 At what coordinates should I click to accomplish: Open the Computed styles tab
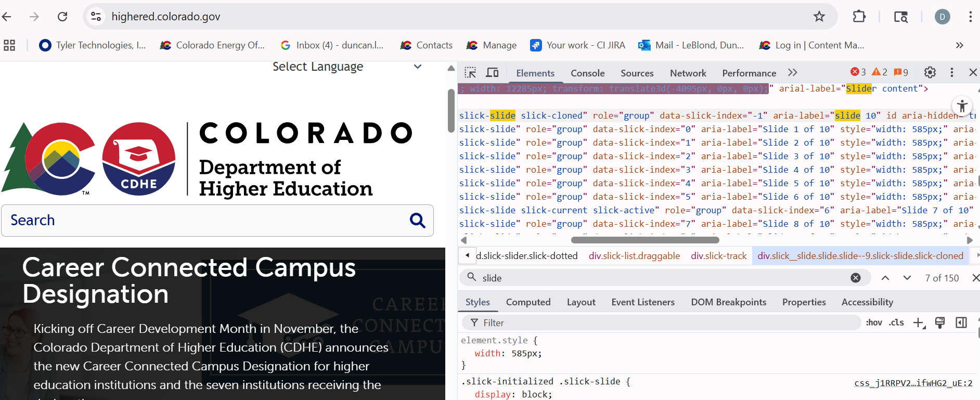(x=528, y=302)
